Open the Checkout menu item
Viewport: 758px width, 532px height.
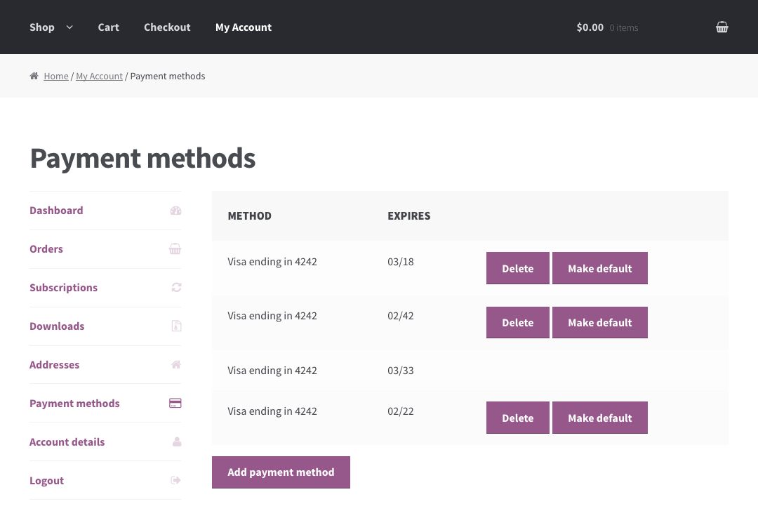point(167,27)
